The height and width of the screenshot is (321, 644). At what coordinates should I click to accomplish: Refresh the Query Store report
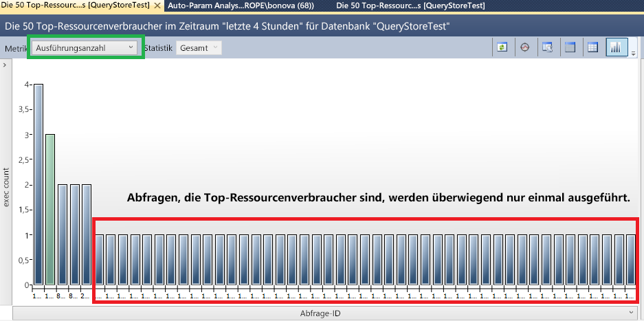coord(502,47)
